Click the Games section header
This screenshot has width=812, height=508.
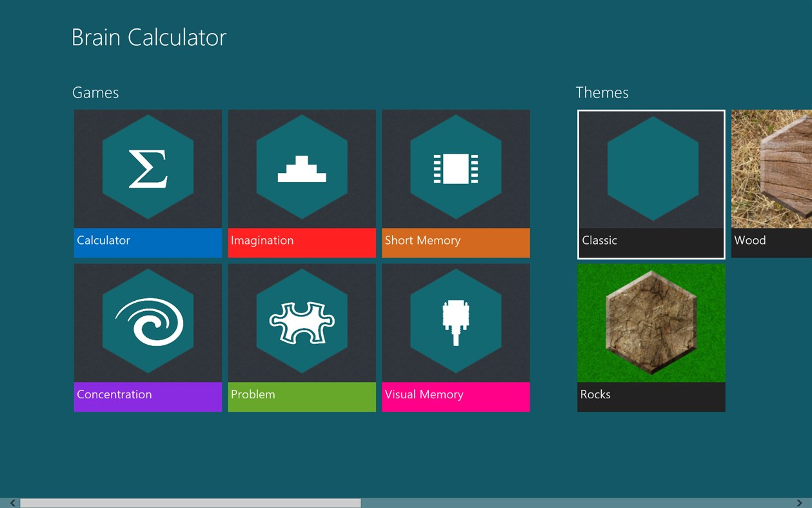[x=95, y=92]
